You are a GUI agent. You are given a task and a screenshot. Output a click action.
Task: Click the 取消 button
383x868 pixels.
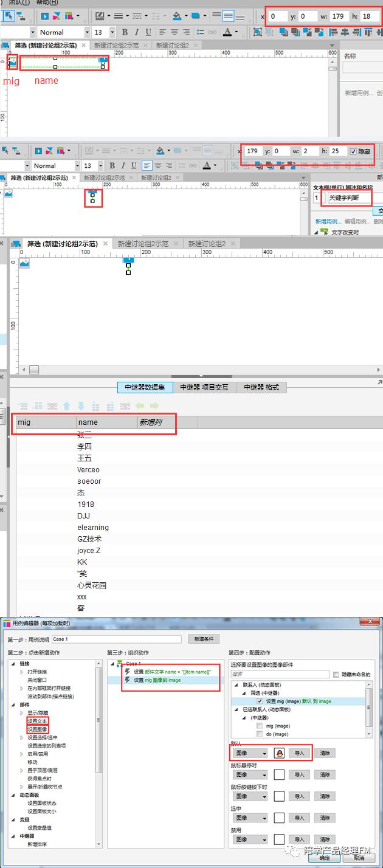[359, 858]
